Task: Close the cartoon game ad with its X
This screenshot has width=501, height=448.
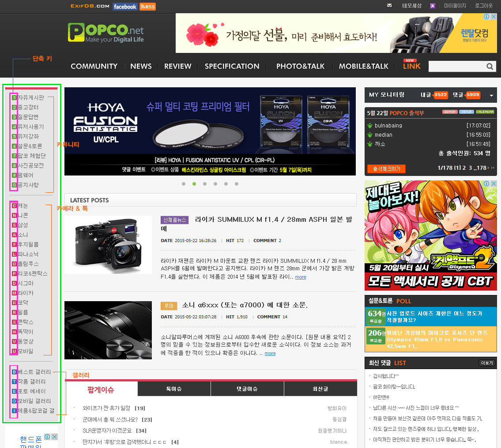Action: click(493, 183)
